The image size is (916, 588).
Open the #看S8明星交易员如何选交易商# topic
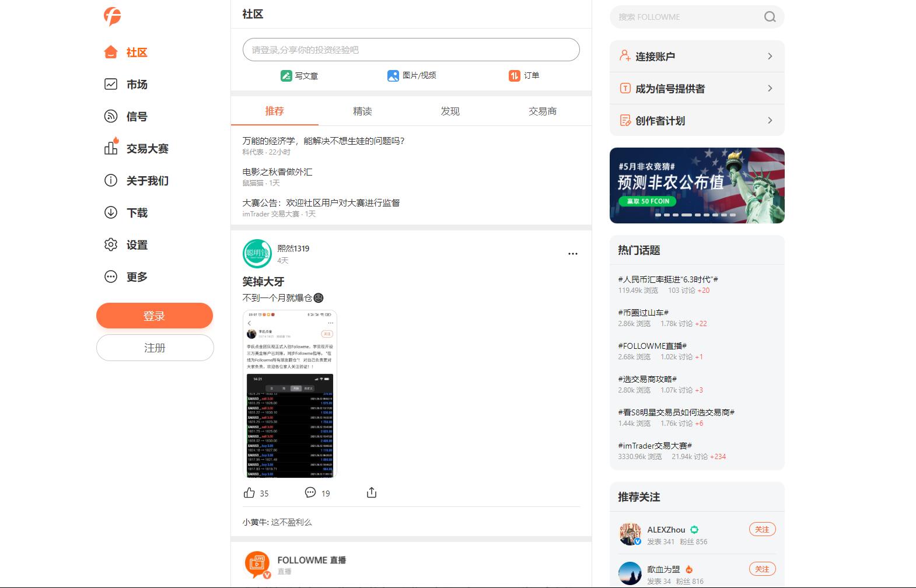click(676, 412)
